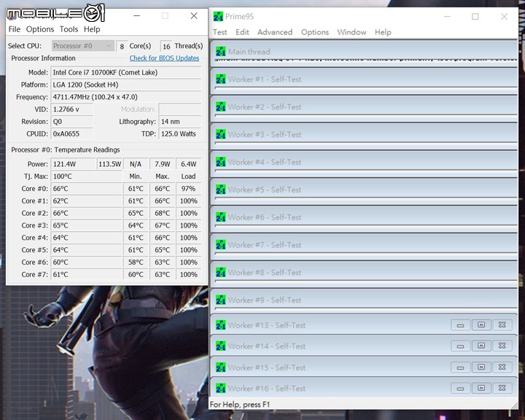The width and height of the screenshot is (525, 420).
Task: Click the Tj. Max value 100°C
Action: pyautogui.click(x=86, y=176)
